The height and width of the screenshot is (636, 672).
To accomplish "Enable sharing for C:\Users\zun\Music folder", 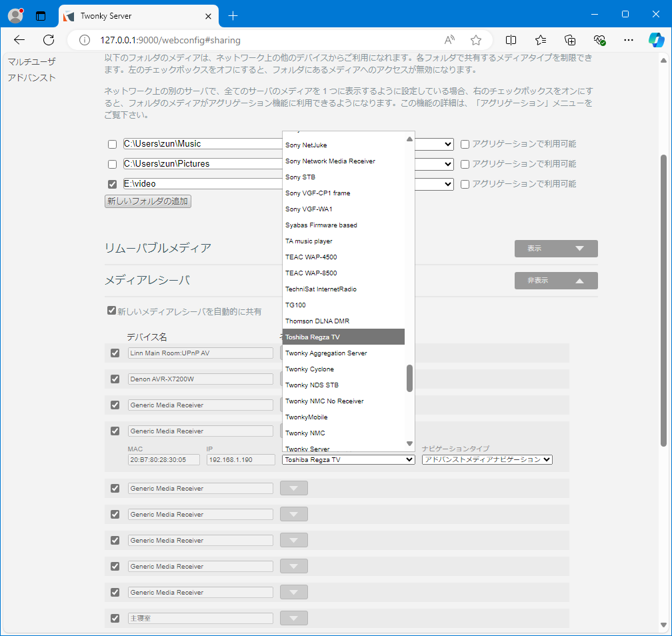I will pyautogui.click(x=112, y=145).
